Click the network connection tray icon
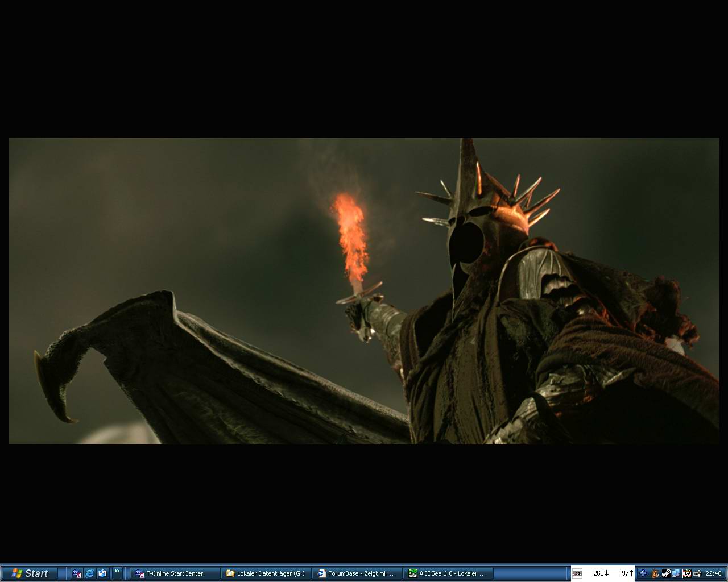Image resolution: width=728 pixels, height=582 pixels. 676,573
